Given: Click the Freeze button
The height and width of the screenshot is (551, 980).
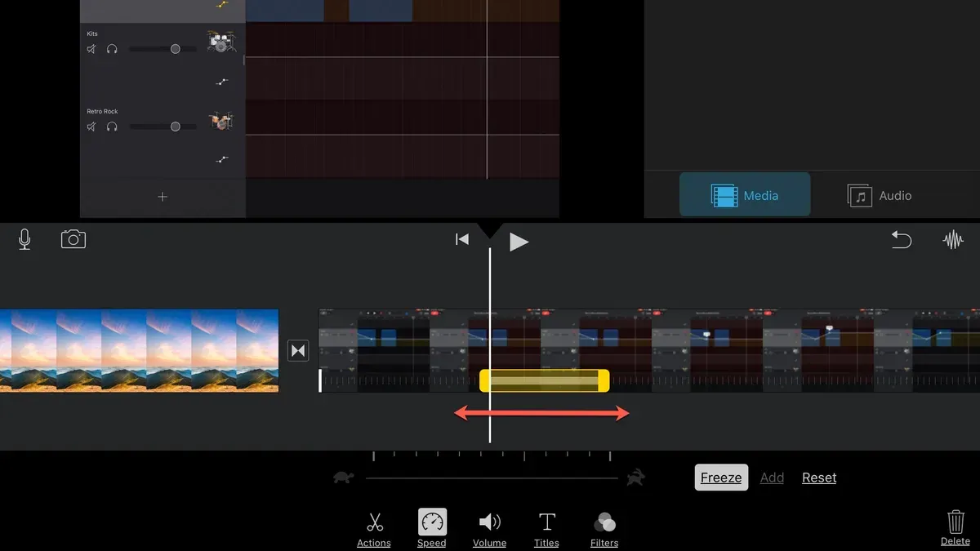Looking at the screenshot, I should 721,478.
